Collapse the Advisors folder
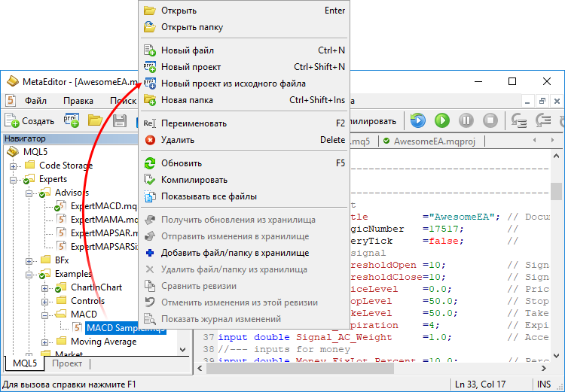 coord(29,193)
